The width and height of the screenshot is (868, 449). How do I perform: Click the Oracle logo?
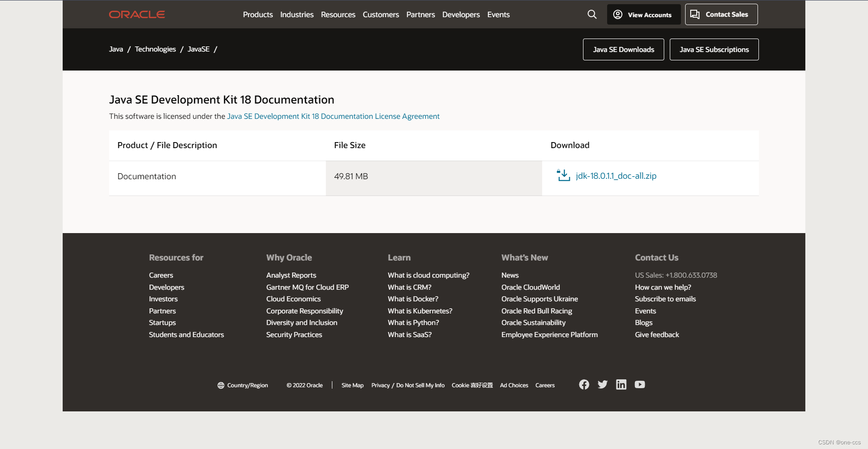[137, 14]
